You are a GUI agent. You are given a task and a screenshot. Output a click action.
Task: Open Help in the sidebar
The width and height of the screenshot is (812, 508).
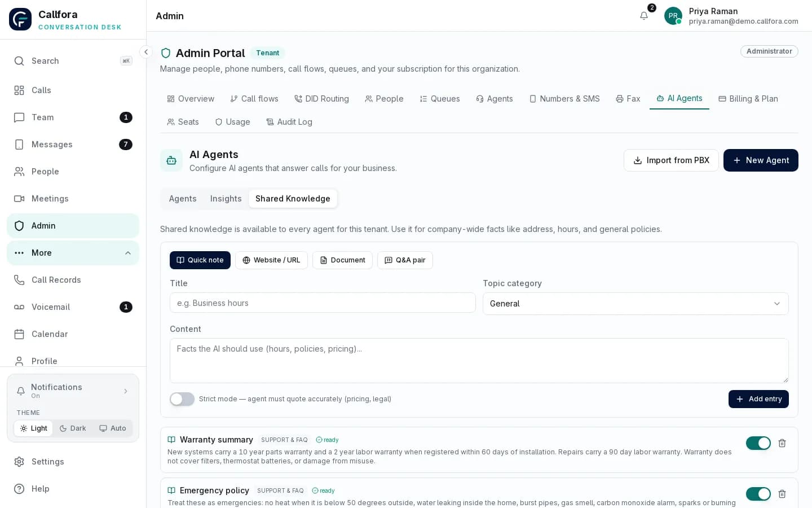[x=73, y=489]
